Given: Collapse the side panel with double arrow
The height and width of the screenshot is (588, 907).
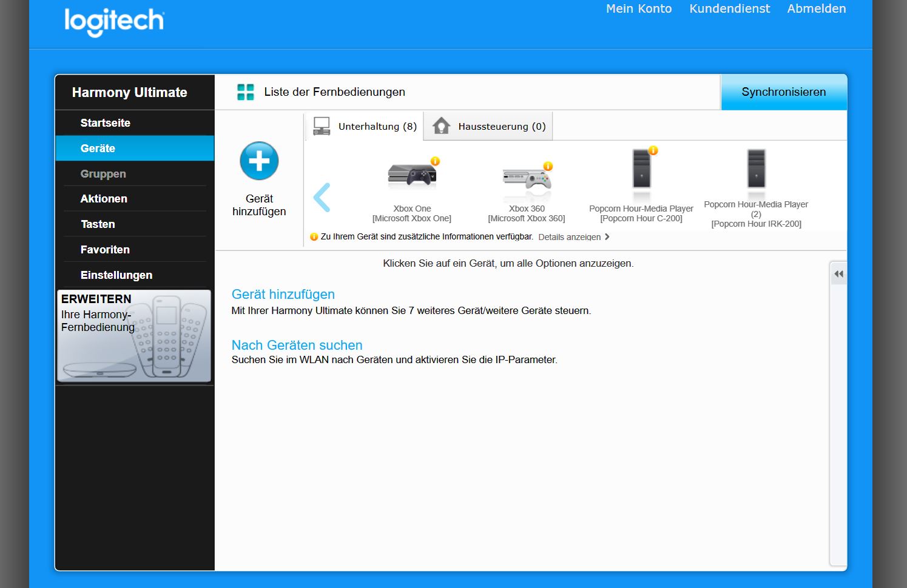Looking at the screenshot, I should coord(838,274).
